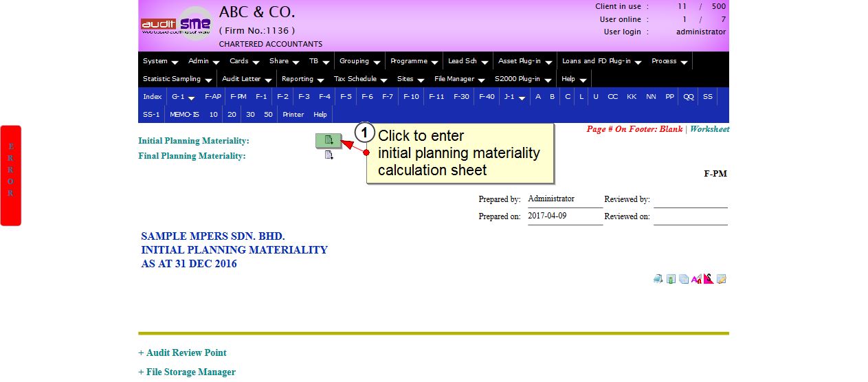Click the printer icon above the worksheet

(x=658, y=279)
